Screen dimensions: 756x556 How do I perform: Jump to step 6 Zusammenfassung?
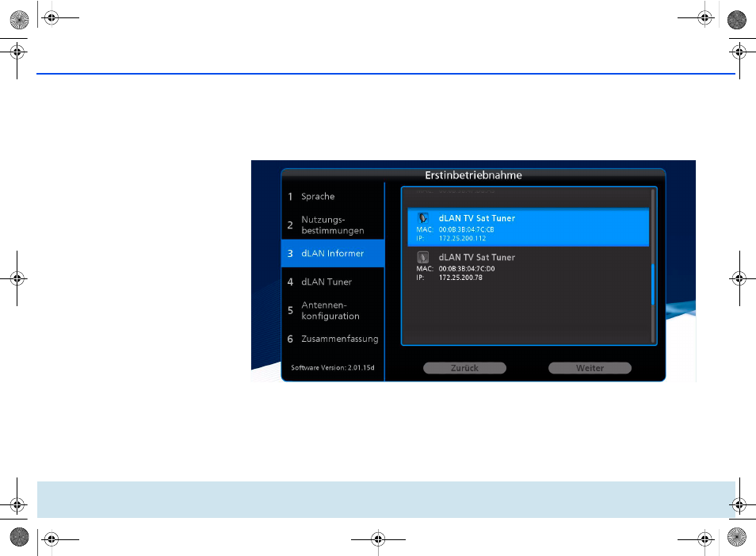point(333,339)
